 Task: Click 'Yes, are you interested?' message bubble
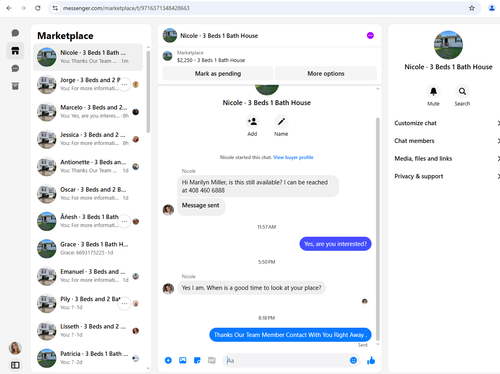(x=335, y=244)
